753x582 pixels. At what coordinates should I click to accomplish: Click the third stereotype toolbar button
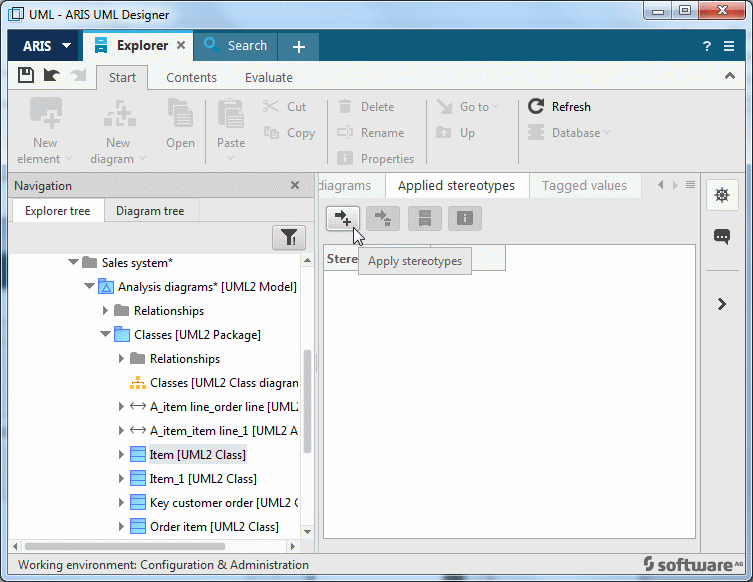[425, 218]
